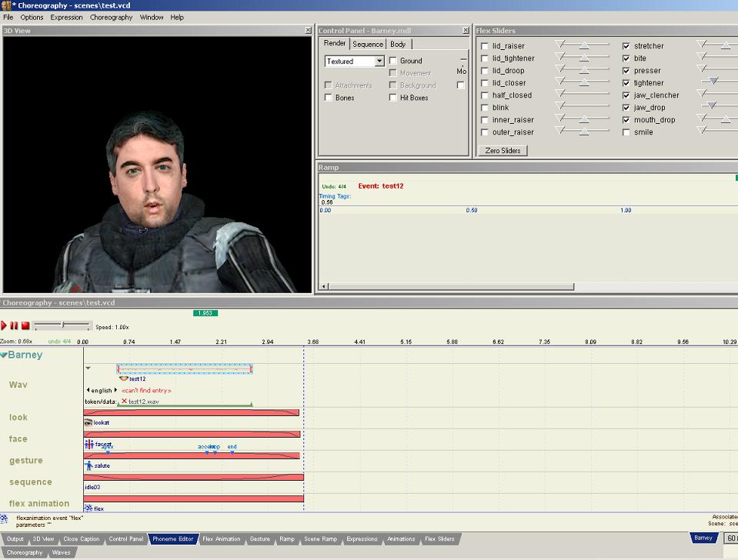The height and width of the screenshot is (560, 738).
Task: Uncheck the stretcher flex checkbox
Action: tap(626, 46)
